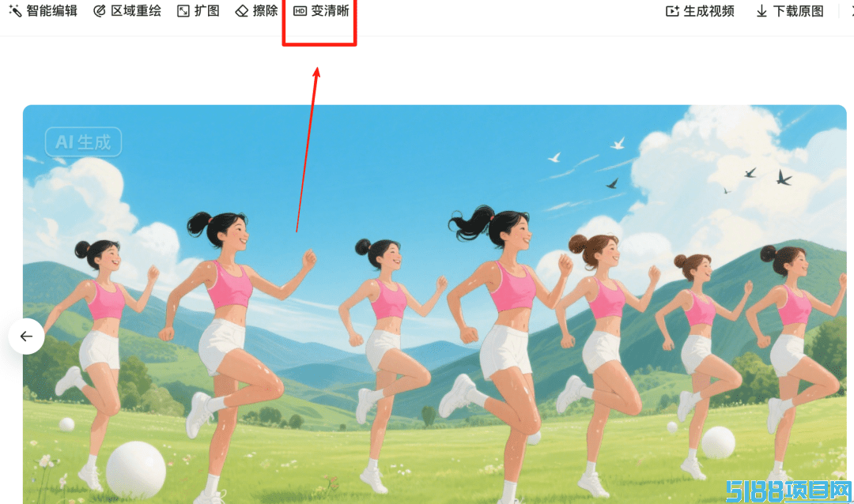Click the HD icon beside 变清晰

(x=300, y=11)
